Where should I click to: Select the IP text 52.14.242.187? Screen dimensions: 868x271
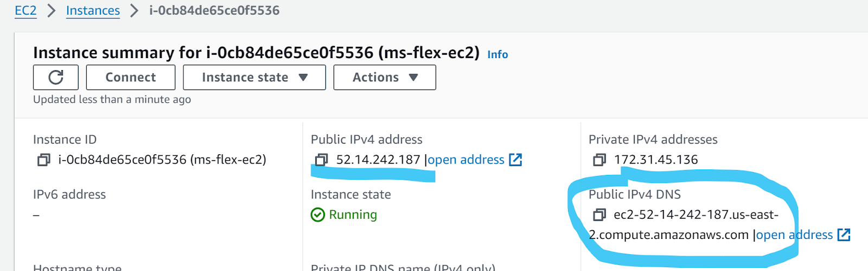(378, 160)
